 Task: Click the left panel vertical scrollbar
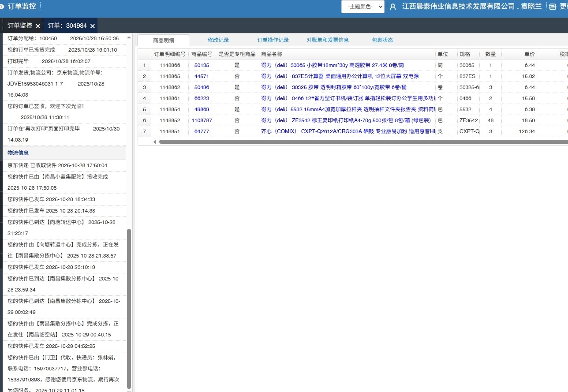click(x=129, y=309)
